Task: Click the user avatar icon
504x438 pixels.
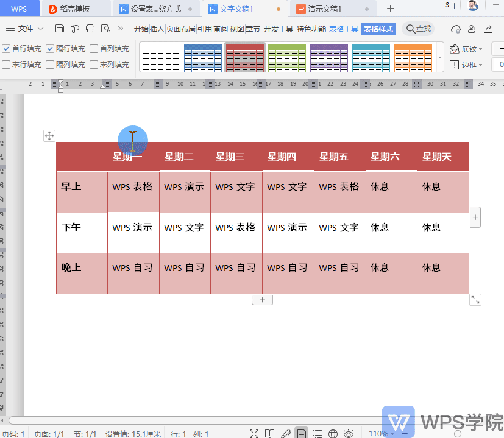Action: tap(473, 5)
